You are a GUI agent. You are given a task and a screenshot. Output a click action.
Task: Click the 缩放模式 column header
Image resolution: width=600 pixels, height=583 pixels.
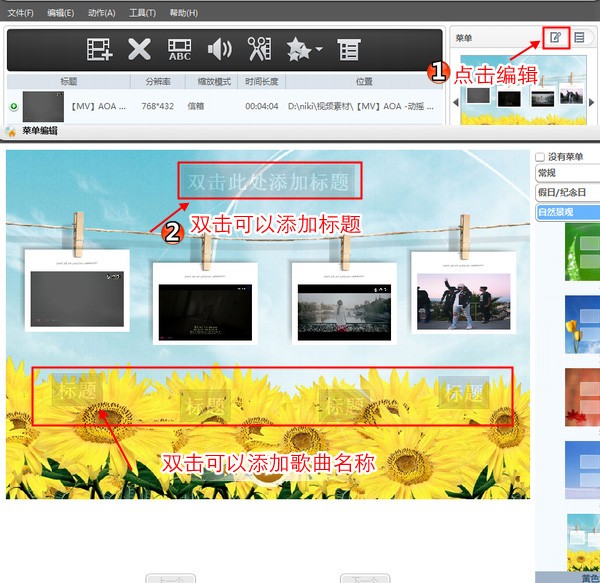[x=214, y=81]
